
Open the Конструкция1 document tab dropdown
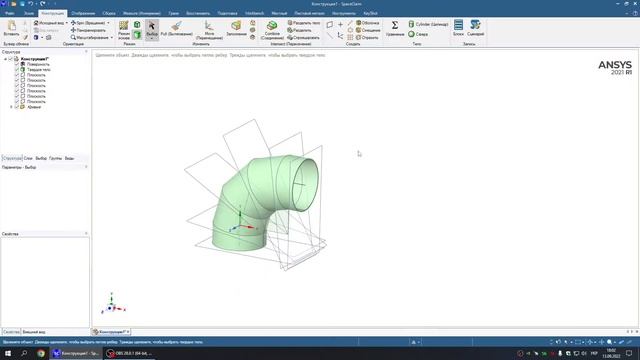pyautogui.click(x=128, y=332)
